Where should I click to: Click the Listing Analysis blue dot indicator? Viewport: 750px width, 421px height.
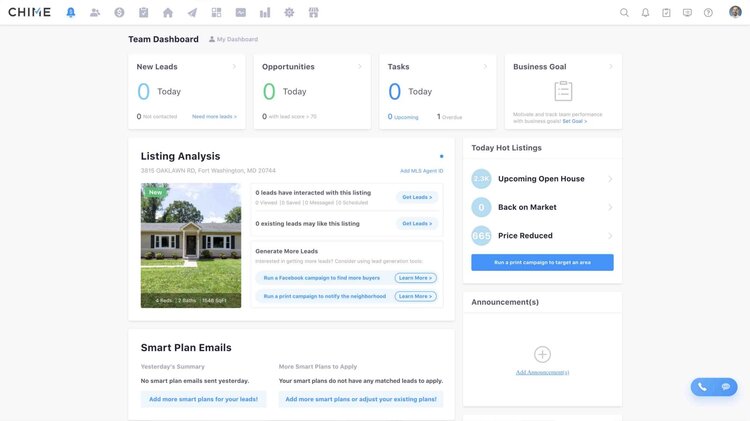(441, 156)
